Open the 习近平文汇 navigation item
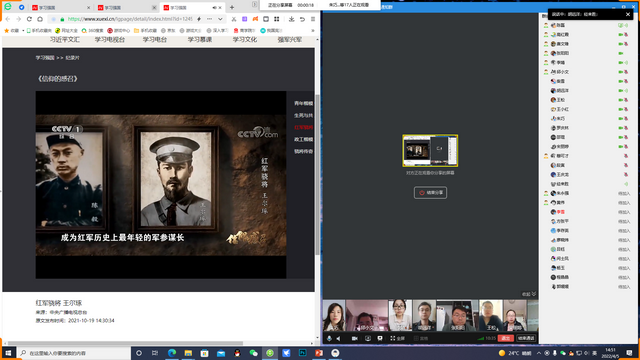This screenshot has height=360, width=640. coord(64,40)
